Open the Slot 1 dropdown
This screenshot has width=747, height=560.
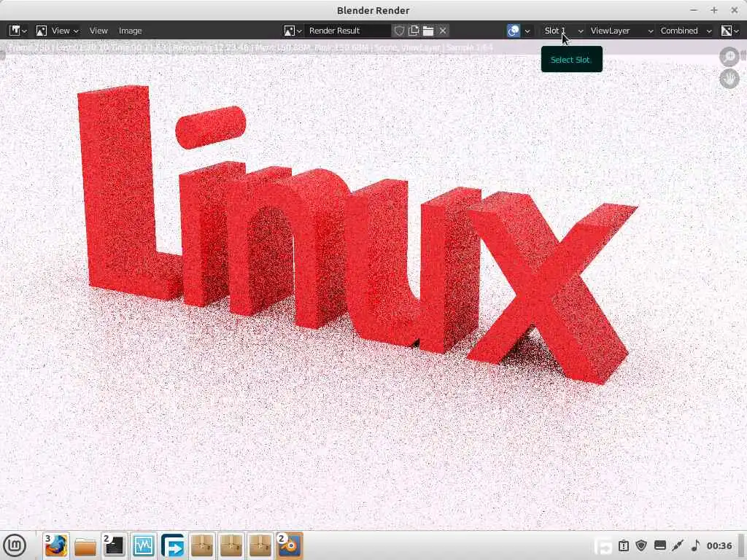[563, 31]
